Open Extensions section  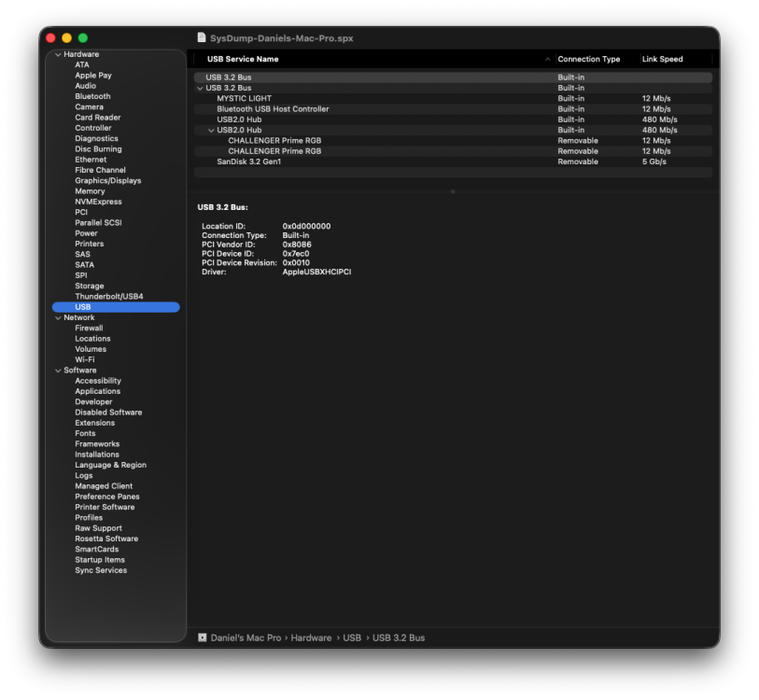click(95, 423)
